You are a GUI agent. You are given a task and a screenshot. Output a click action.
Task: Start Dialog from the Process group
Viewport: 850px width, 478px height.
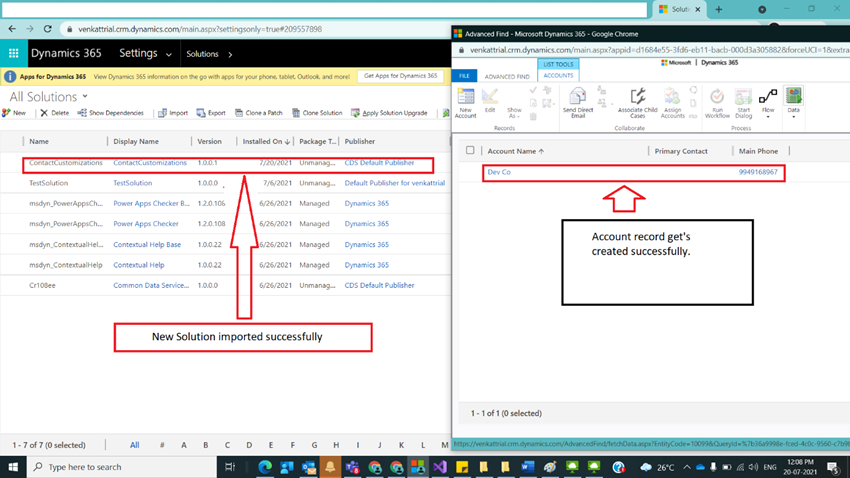743,103
